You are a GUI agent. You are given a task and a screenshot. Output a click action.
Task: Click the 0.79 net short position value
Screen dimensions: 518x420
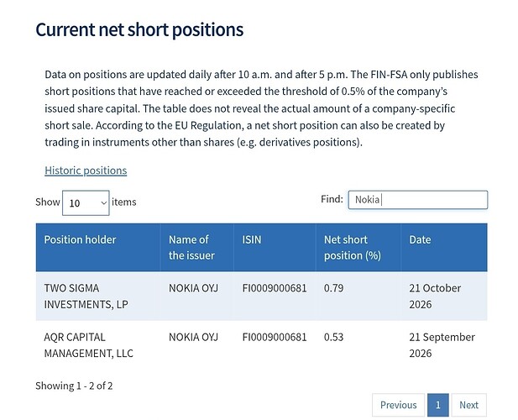333,288
